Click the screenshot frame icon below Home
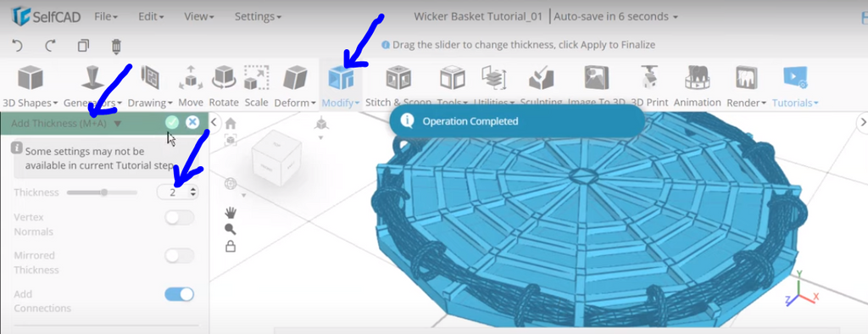Screen dimensions: 868x334 pyautogui.click(x=231, y=141)
